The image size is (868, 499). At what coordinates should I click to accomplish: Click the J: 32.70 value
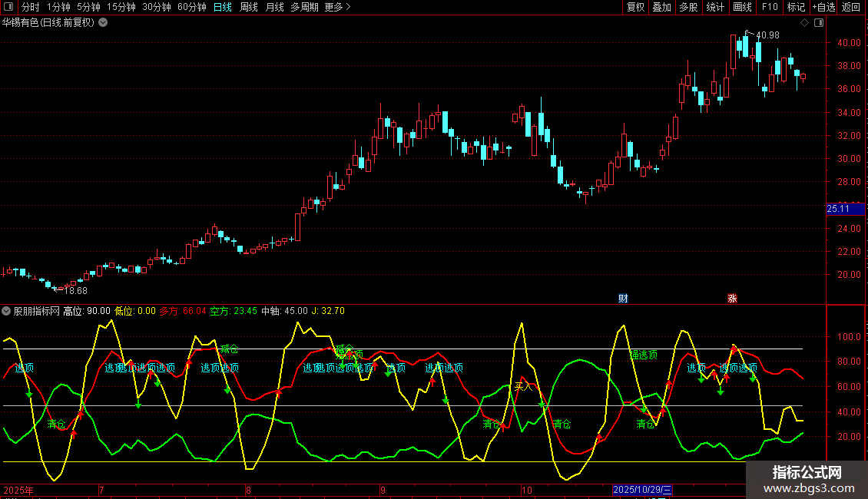click(328, 311)
